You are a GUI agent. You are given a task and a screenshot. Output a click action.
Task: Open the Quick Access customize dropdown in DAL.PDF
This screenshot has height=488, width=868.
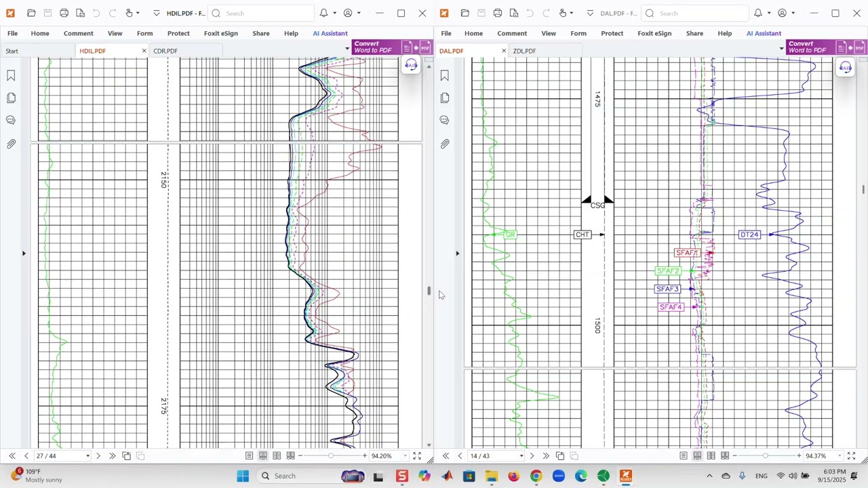tap(590, 13)
